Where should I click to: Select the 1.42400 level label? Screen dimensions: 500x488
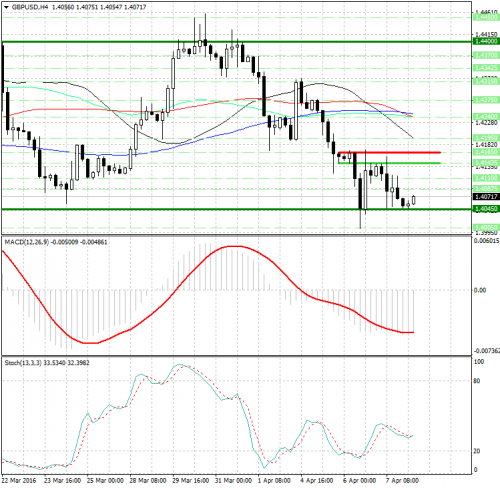486,116
